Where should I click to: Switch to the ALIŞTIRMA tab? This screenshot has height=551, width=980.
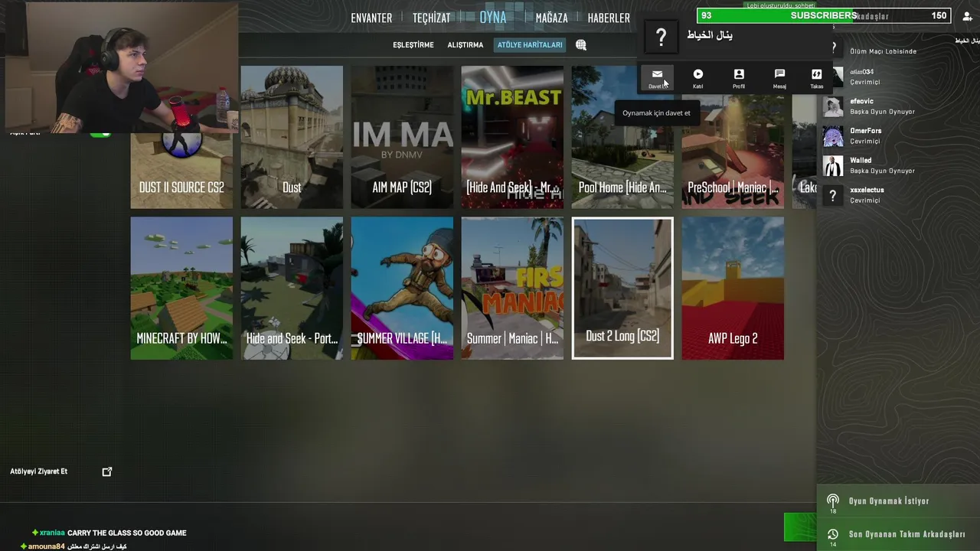(x=465, y=45)
